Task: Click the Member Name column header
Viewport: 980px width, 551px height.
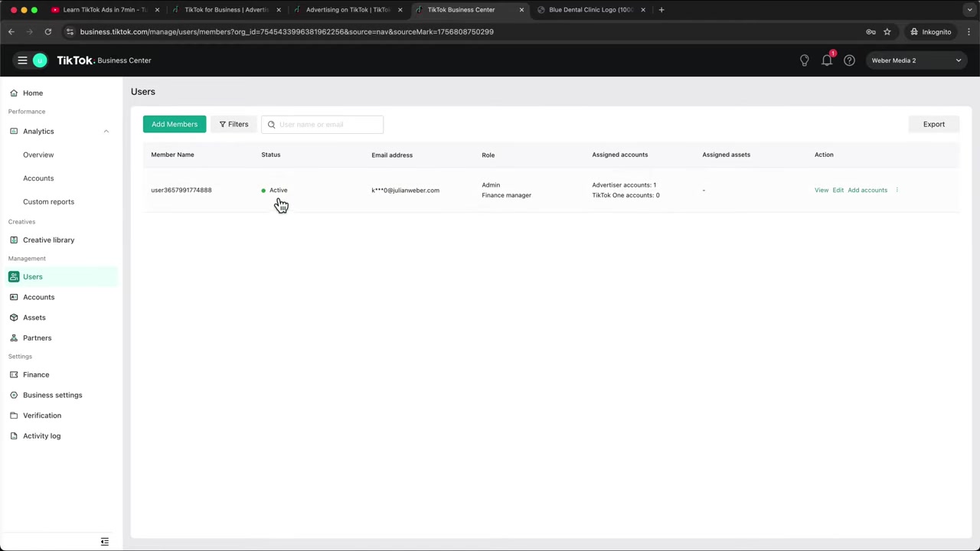Action: click(x=172, y=155)
